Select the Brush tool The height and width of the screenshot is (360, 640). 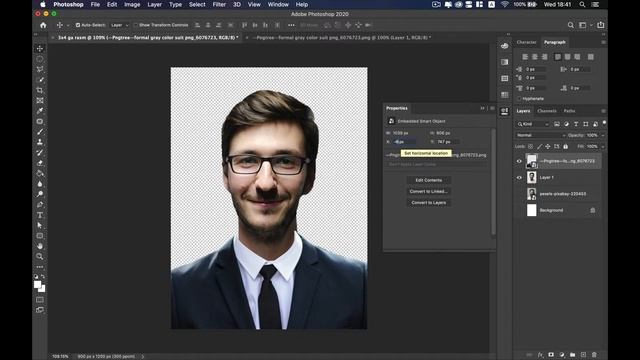pyautogui.click(x=40, y=132)
